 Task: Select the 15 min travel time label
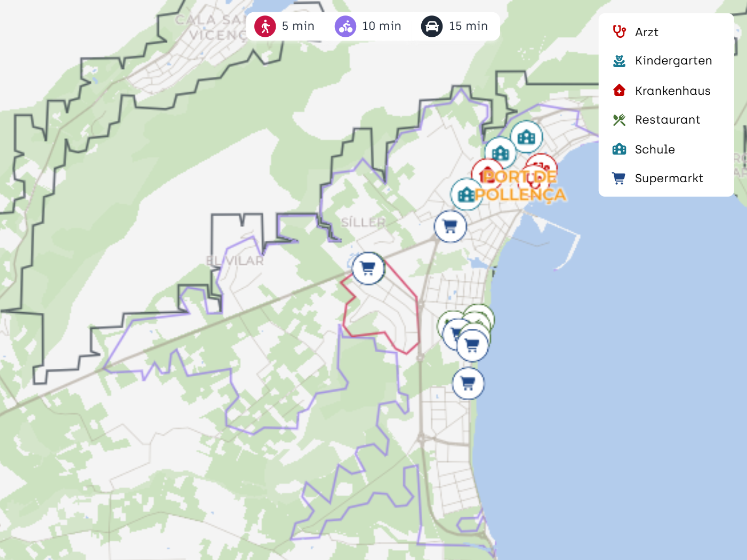(468, 26)
